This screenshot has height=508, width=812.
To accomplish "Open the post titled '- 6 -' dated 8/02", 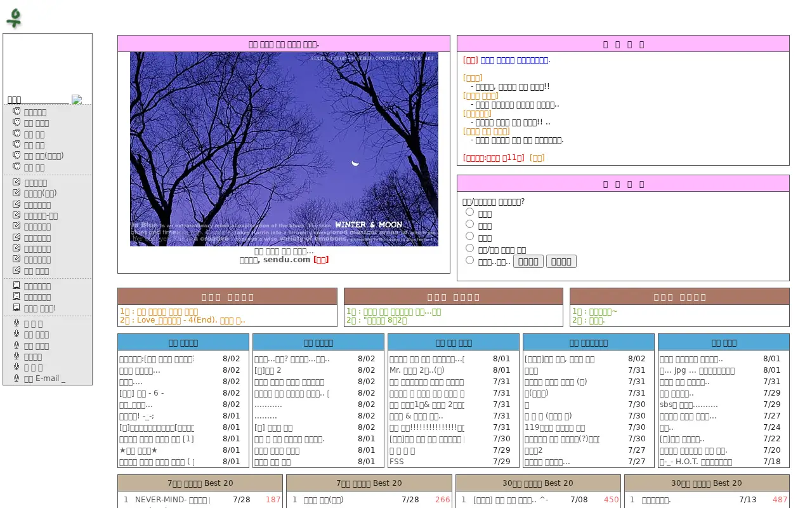I will pos(141,393).
